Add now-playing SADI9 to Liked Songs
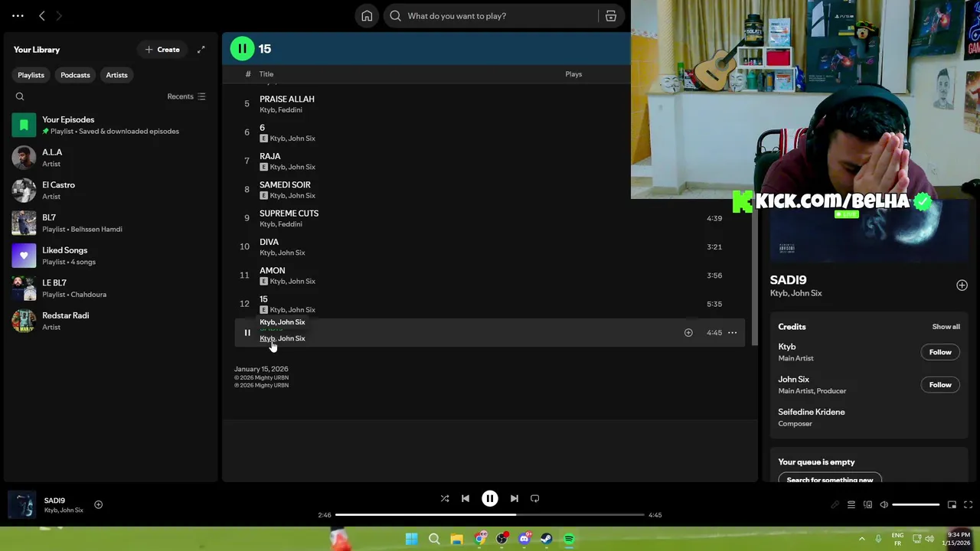This screenshot has width=980, height=551. 98,505
